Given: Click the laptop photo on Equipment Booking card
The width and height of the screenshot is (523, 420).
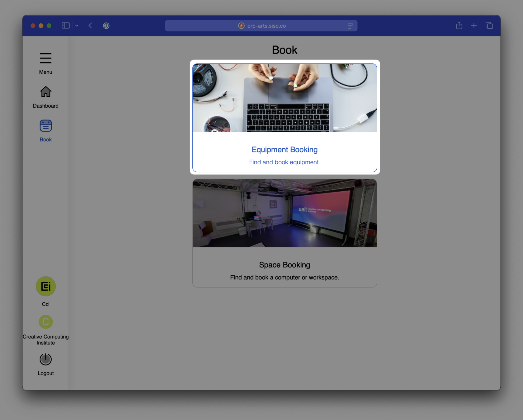Looking at the screenshot, I should (285, 98).
